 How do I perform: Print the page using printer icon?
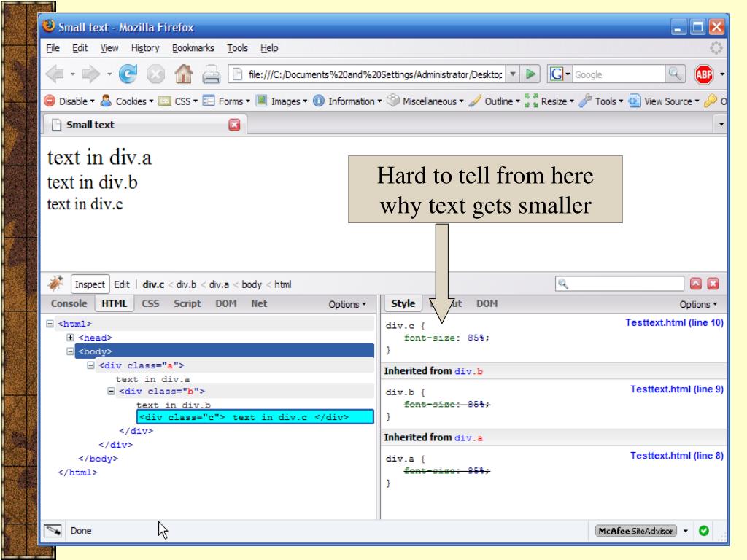(211, 74)
